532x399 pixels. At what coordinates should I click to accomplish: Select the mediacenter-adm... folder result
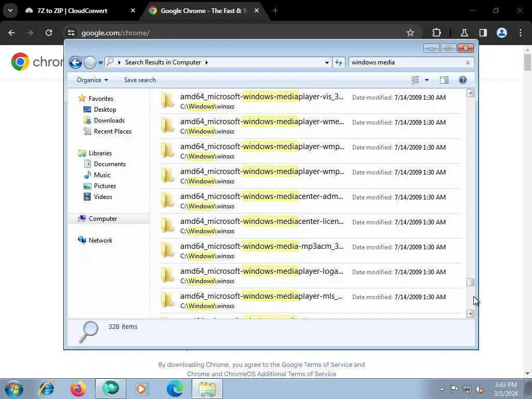(x=311, y=201)
